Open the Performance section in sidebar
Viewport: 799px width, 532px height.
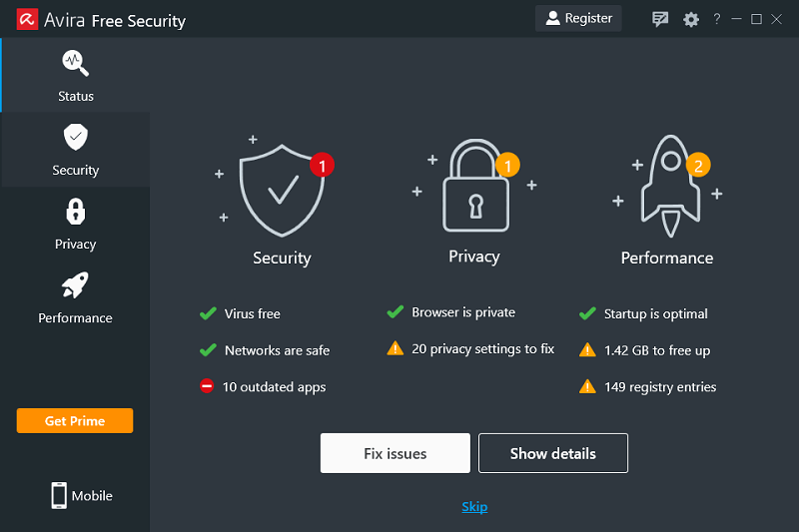click(76, 297)
